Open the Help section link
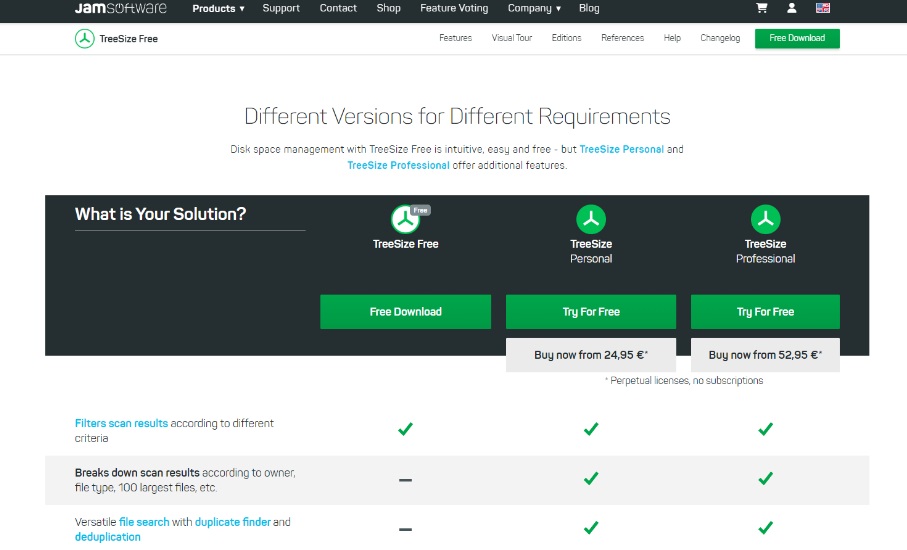The image size is (907, 550). [672, 38]
